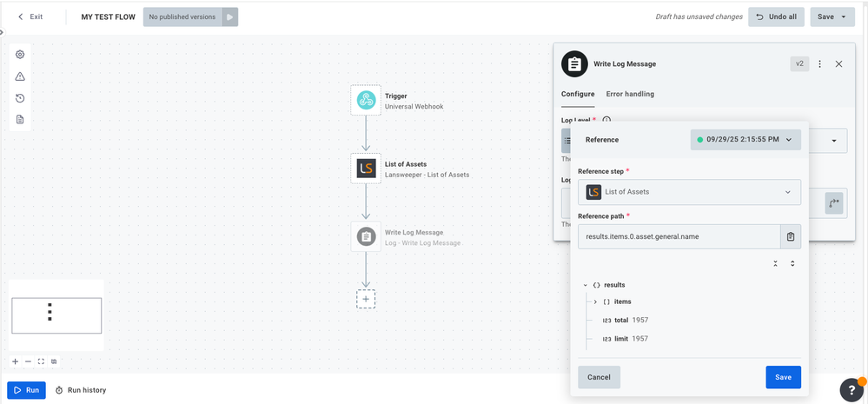Screen dimensions: 868x404
Task: Open version history clock icon
Action: 20,98
